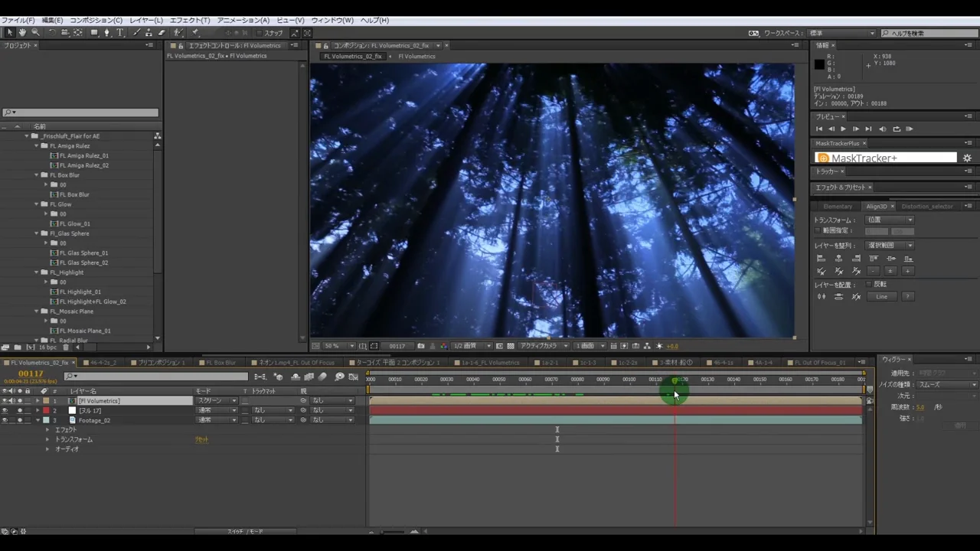Image resolution: width=980 pixels, height=551 pixels.
Task: Click the MaskTracker+ button
Action: [886, 158]
